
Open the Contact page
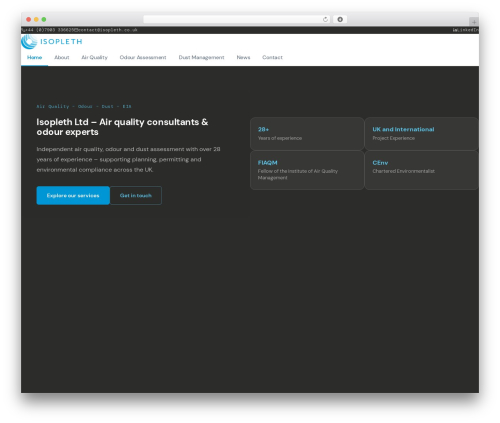272,57
